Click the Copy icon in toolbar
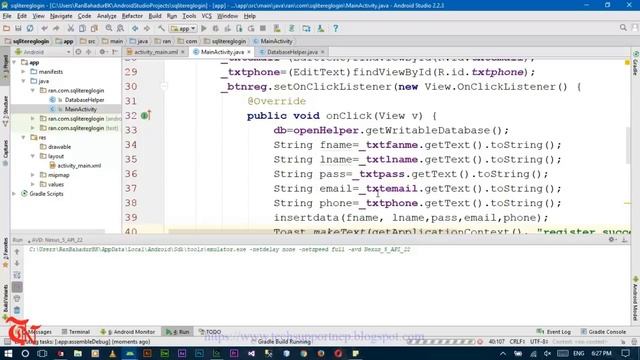Screen dimensions: 640x360 point(82,28)
